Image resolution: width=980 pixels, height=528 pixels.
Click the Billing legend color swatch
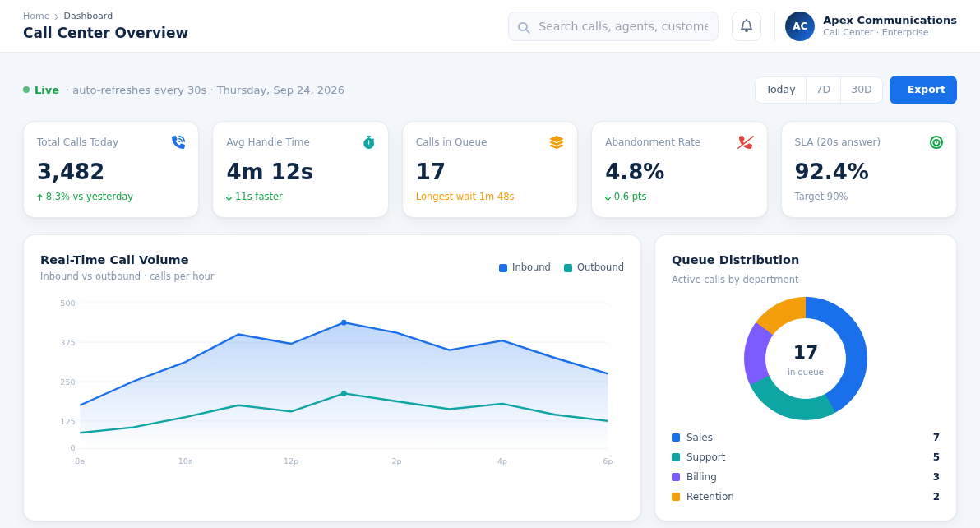[x=676, y=477]
